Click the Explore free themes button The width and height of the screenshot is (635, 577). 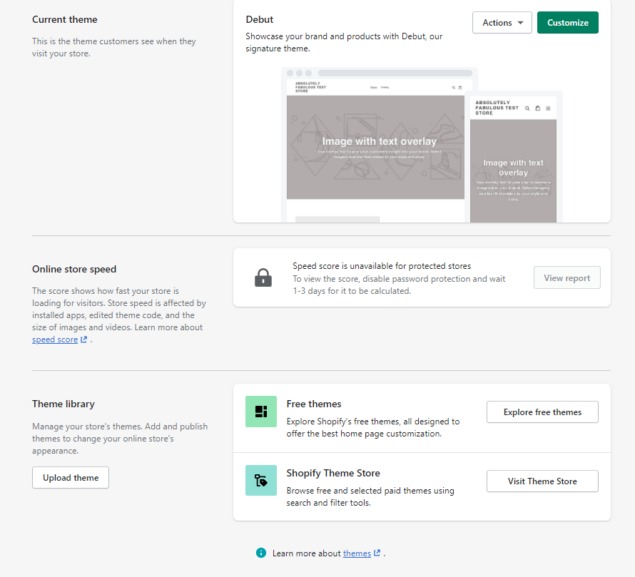(542, 412)
